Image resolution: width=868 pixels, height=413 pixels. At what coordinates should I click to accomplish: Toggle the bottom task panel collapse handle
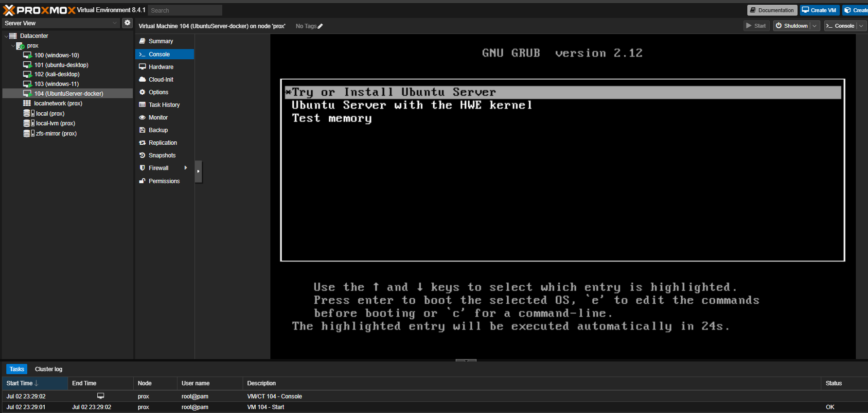[466, 361]
